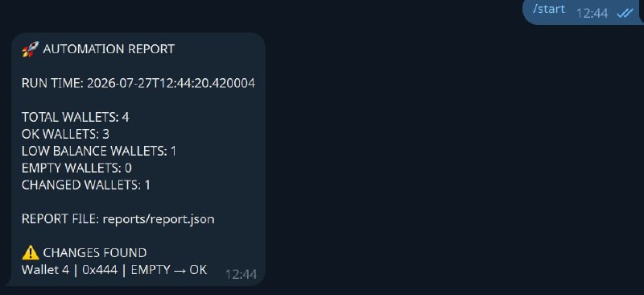The width and height of the screenshot is (644, 295).
Task: Select the OK WALLETS: 3 line
Action: coord(66,134)
